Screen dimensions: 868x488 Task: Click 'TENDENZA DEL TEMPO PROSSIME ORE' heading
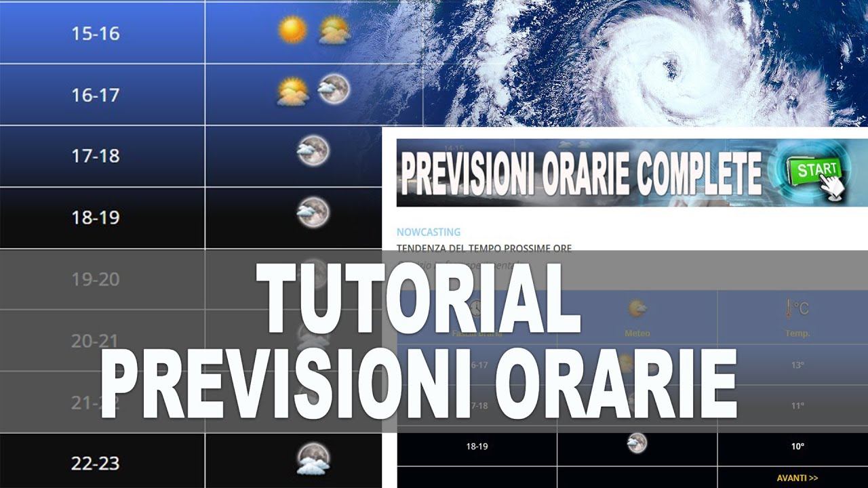[484, 248]
